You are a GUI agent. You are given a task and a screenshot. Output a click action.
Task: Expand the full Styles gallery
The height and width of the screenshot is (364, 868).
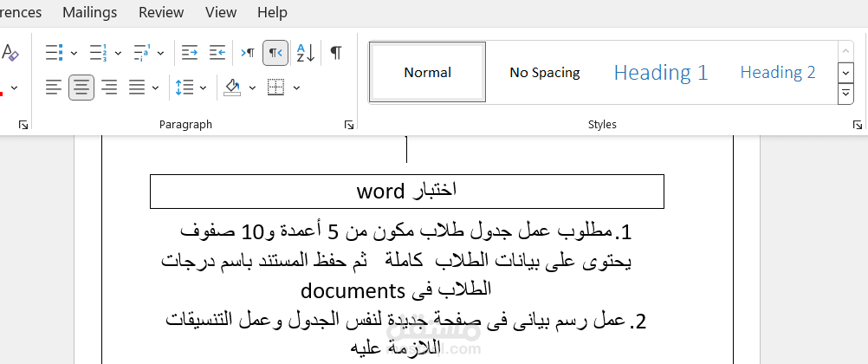(845, 93)
